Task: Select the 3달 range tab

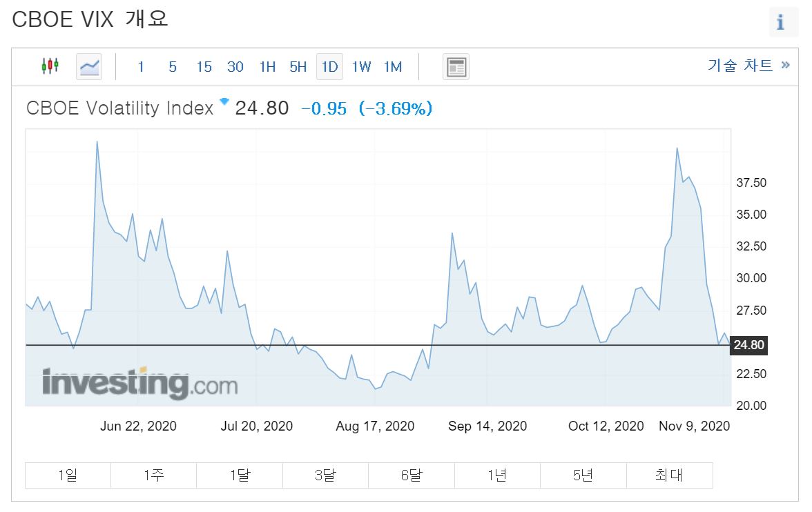Action: 326,475
